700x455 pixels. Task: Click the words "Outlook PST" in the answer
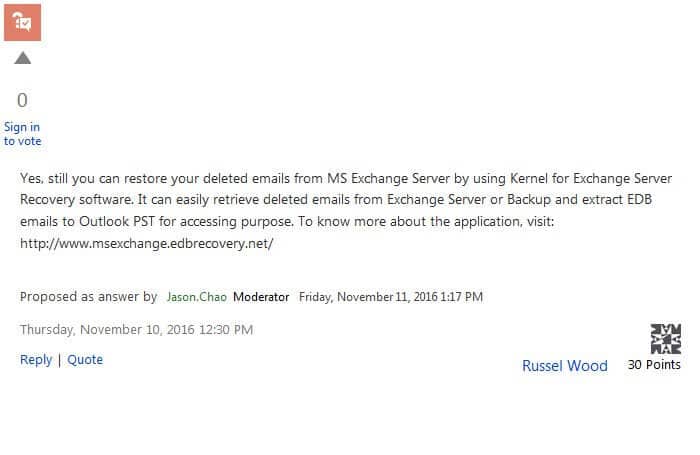117,221
